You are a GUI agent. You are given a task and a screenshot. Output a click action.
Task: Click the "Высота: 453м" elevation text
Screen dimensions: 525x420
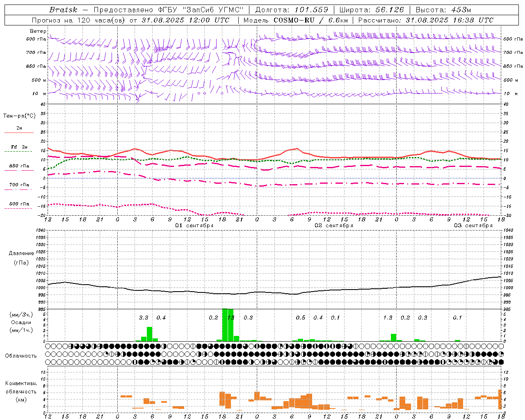(x=443, y=10)
